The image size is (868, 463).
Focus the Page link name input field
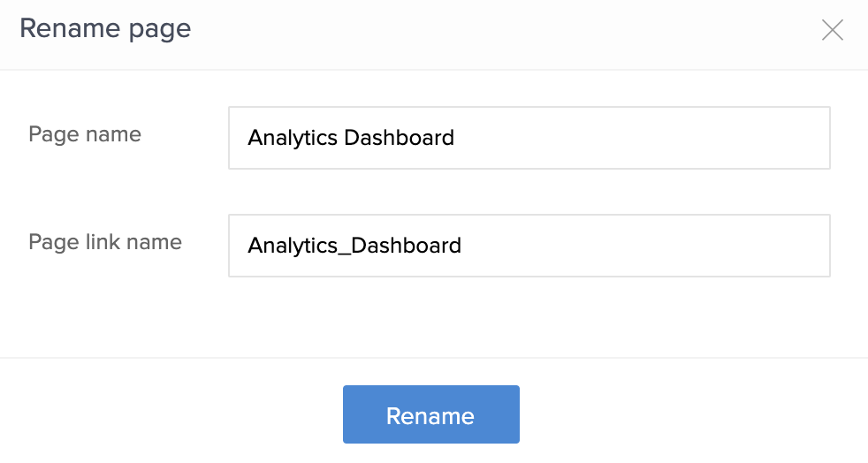pos(529,246)
